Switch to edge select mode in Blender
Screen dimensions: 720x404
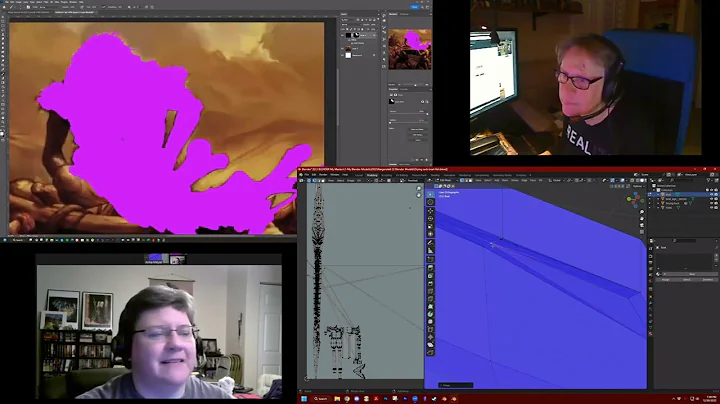(467, 180)
